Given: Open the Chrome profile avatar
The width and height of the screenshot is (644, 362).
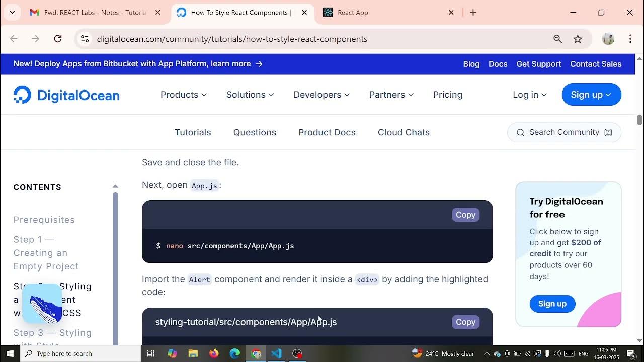Looking at the screenshot, I should (x=608, y=39).
